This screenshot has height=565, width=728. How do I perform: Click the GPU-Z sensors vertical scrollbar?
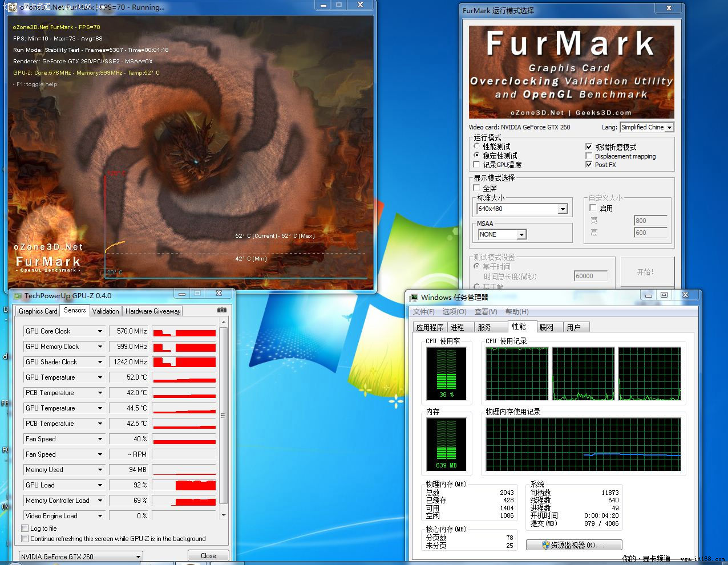point(223,418)
